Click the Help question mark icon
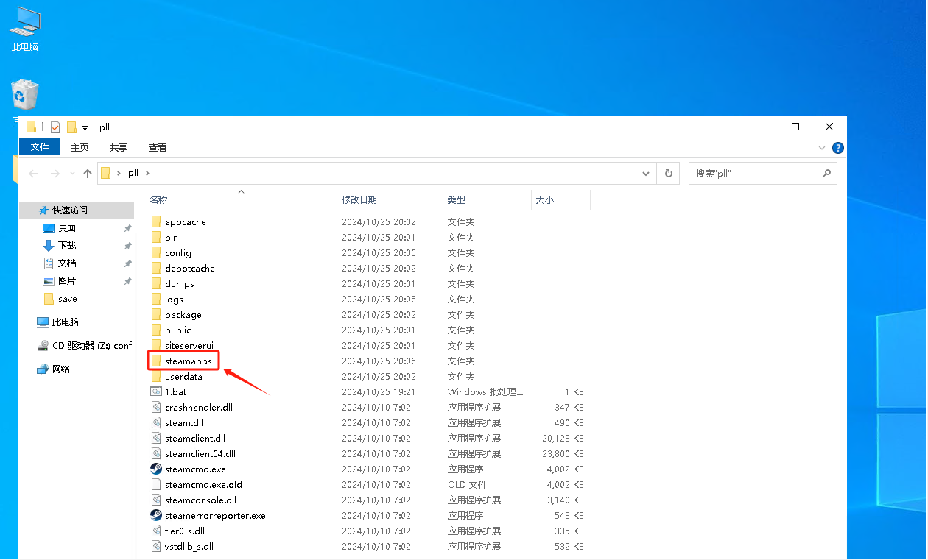Image resolution: width=928 pixels, height=560 pixels. (x=837, y=148)
